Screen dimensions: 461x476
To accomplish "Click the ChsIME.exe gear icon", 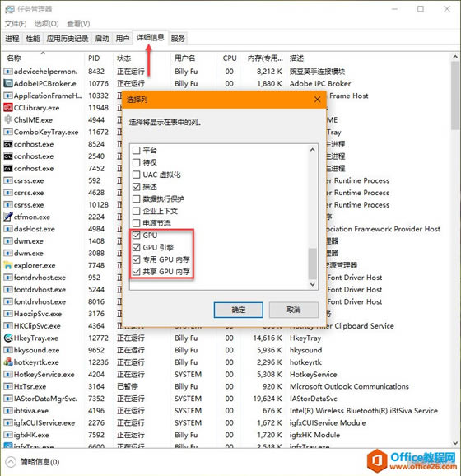I will pos(8,120).
